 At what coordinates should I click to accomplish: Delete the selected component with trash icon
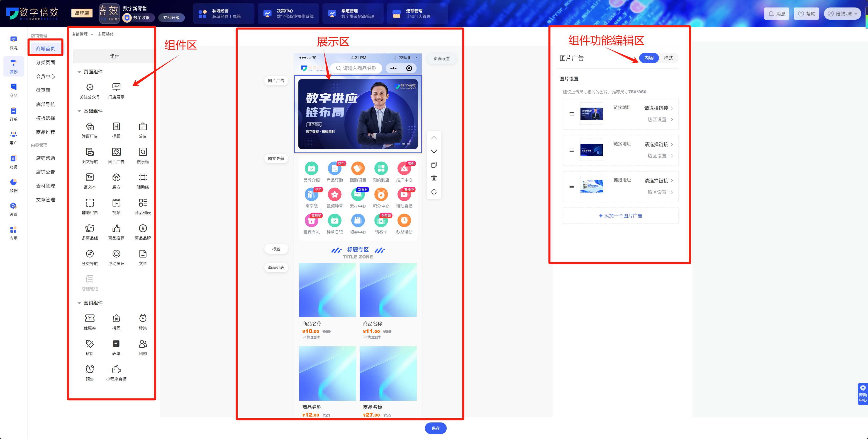tap(434, 178)
